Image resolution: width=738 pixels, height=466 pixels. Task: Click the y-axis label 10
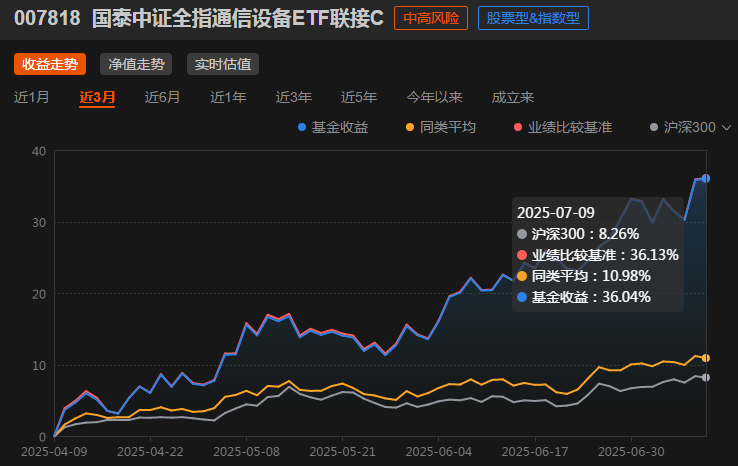click(39, 366)
